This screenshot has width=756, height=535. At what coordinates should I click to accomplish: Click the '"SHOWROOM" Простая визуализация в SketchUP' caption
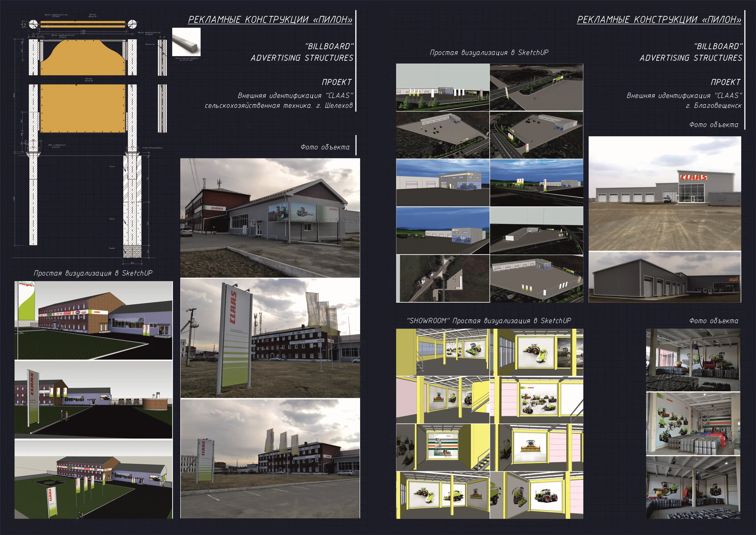(489, 321)
